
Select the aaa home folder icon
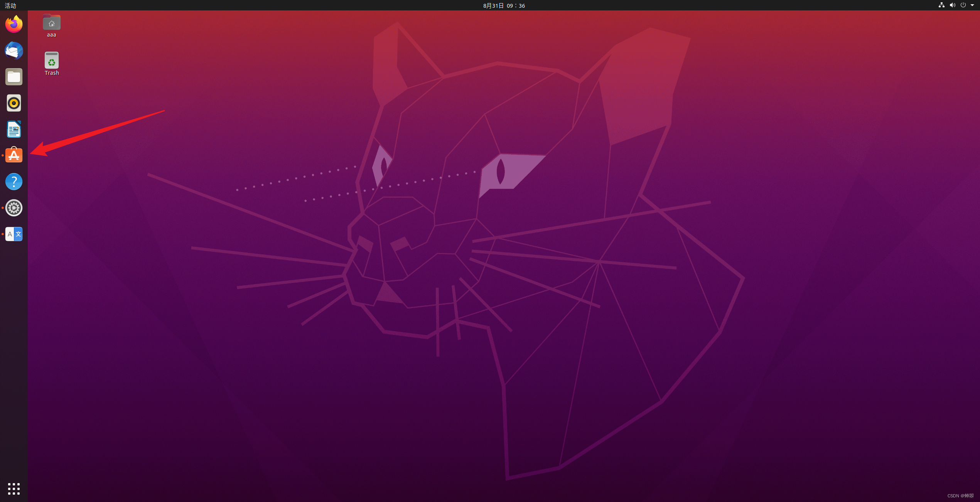51,22
